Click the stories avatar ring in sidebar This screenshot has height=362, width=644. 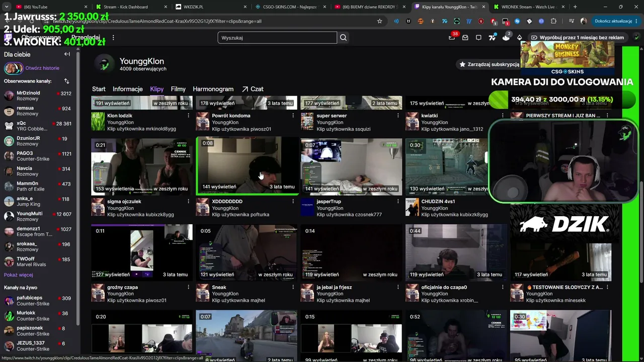pos(13,68)
